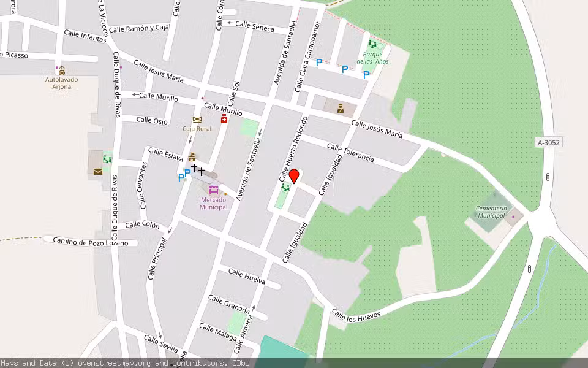Viewport: 588px width, 368px height.
Task: Click the Calle Almería street label
Action: click(244, 334)
